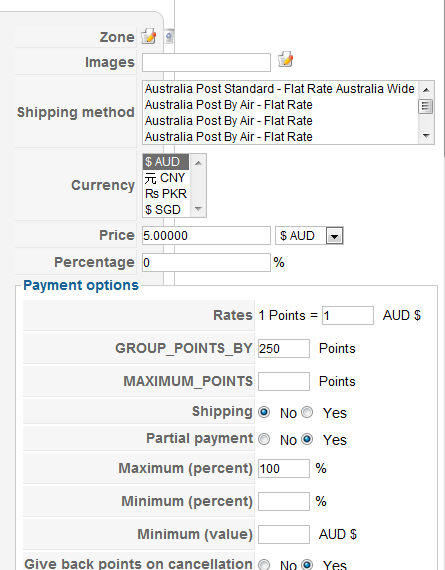Click currency list scroll down arrow
Image resolution: width=445 pixels, height=570 pixels.
point(198,209)
